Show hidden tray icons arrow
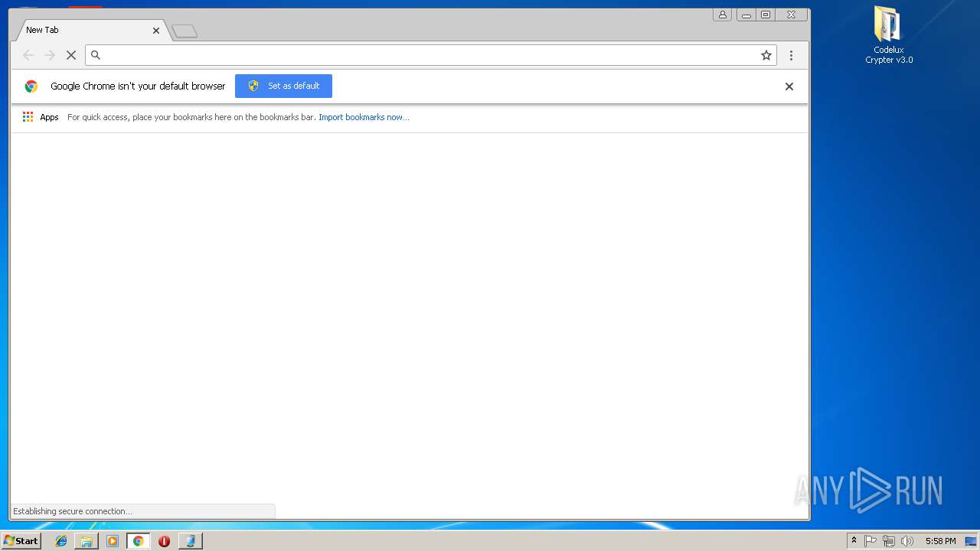980x551 pixels. click(854, 541)
